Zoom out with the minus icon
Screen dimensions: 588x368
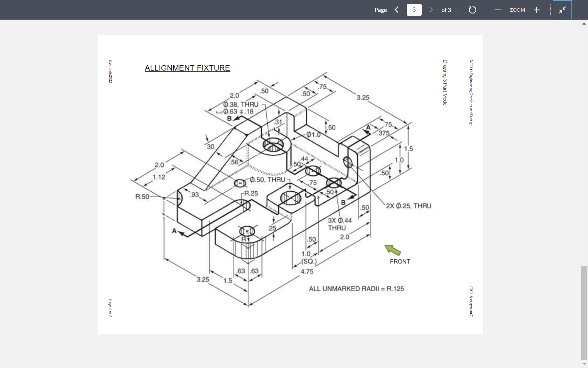point(498,10)
